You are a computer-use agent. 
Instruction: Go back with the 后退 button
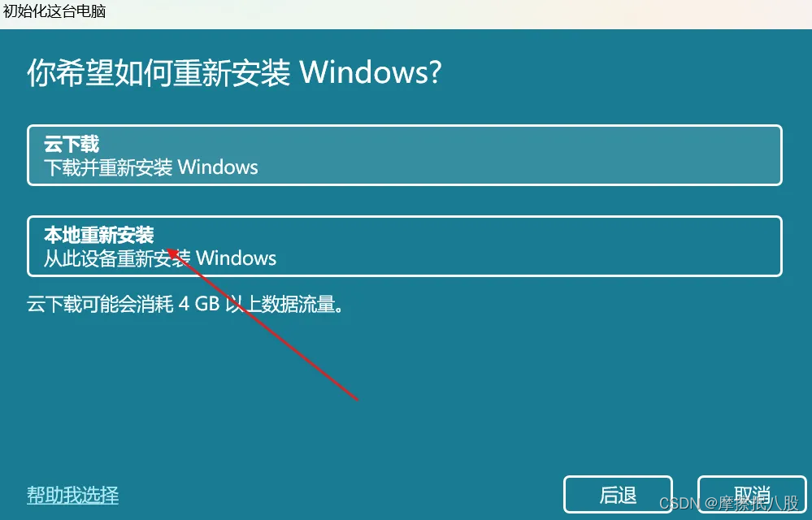pyautogui.click(x=618, y=495)
